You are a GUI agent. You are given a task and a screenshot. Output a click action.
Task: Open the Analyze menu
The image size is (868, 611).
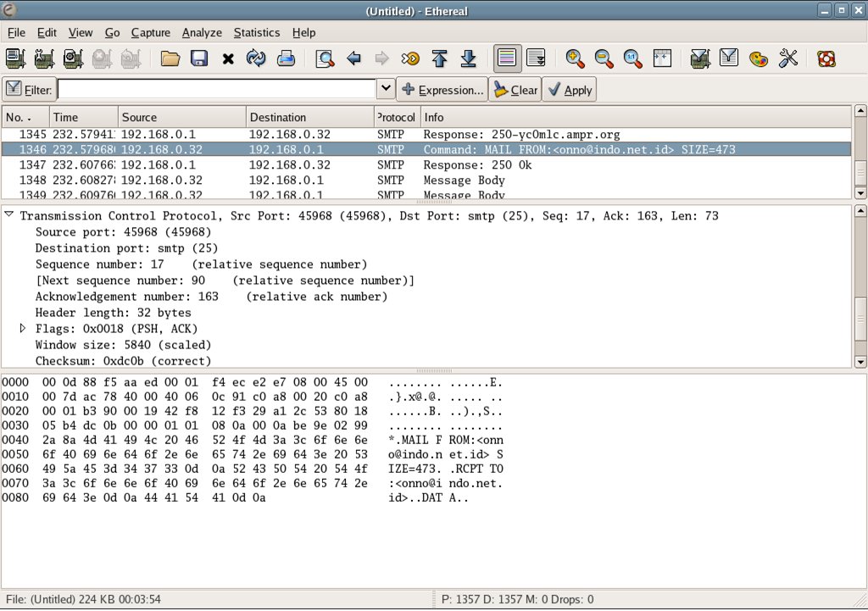(x=202, y=32)
